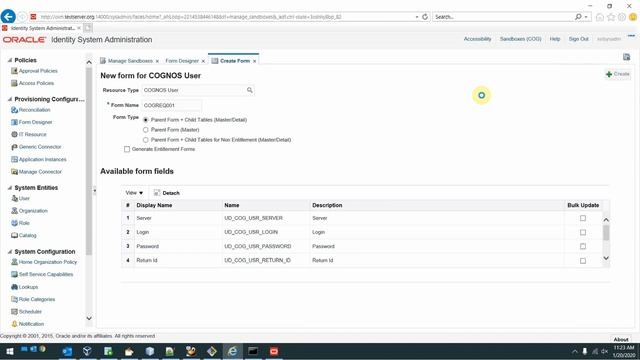The image size is (640, 360).
Task: Click the browser refresh icon
Action: tap(425, 17)
